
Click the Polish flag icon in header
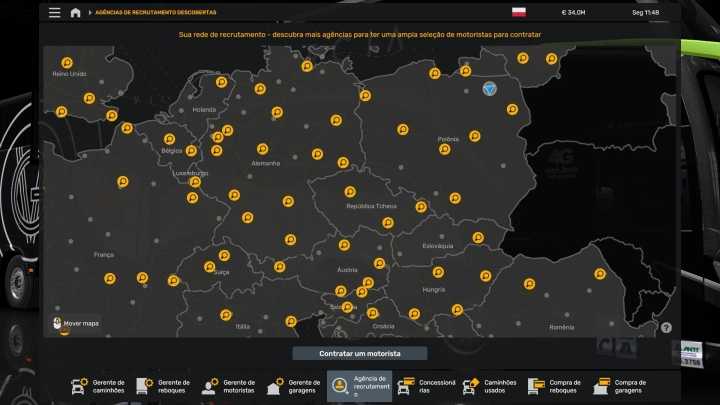[519, 12]
